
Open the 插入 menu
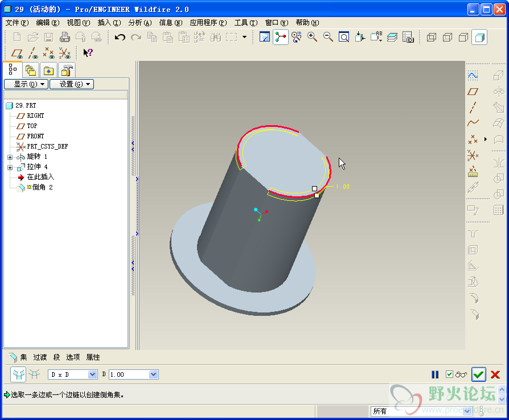(109, 23)
